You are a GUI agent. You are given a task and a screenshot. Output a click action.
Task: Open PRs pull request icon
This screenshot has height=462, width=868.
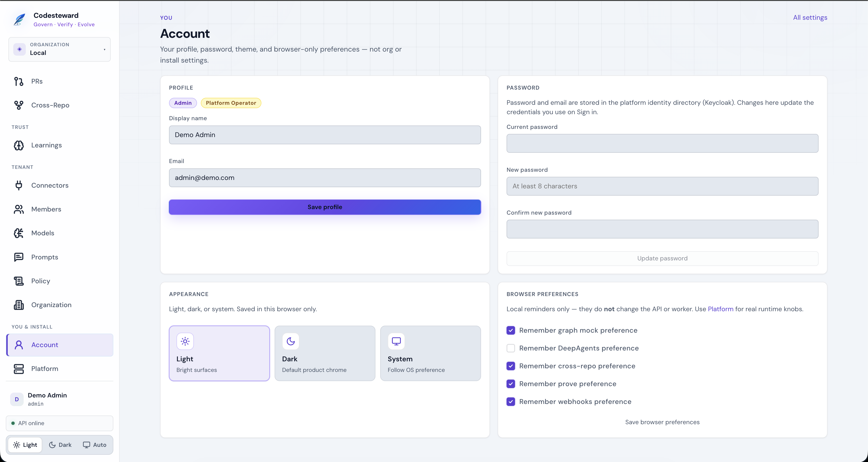pos(19,81)
